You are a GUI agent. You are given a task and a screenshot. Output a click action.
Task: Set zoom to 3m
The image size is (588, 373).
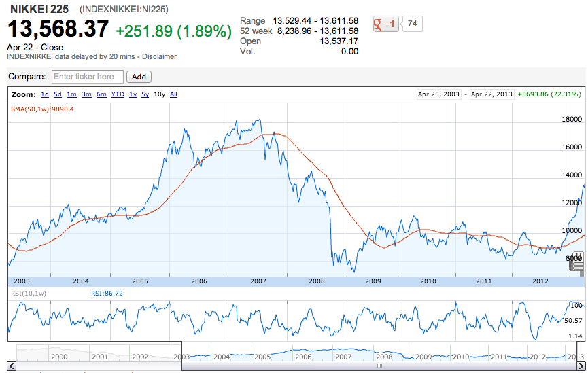coord(86,94)
